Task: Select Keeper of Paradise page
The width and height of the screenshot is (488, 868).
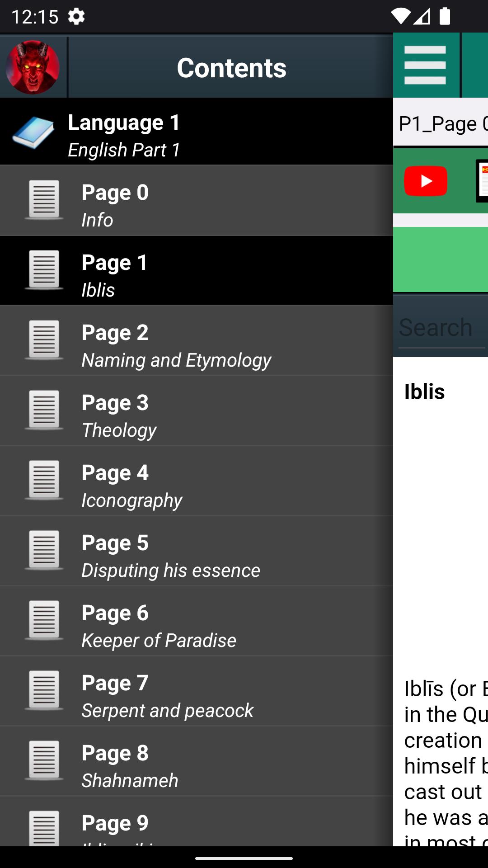Action: point(196,621)
